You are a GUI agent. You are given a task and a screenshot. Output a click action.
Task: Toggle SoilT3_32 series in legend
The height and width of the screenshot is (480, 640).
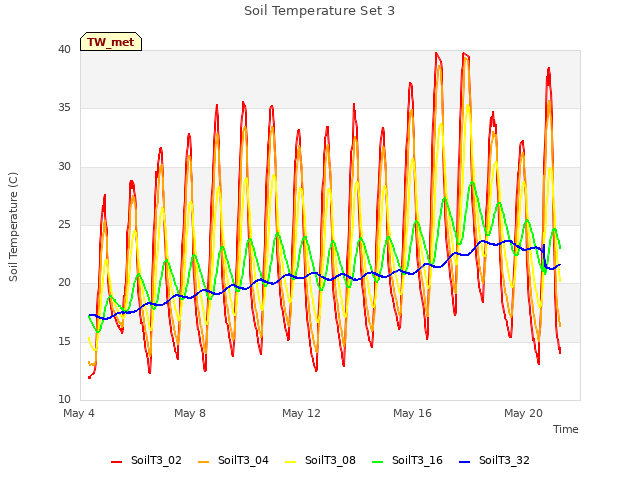[x=494, y=461]
